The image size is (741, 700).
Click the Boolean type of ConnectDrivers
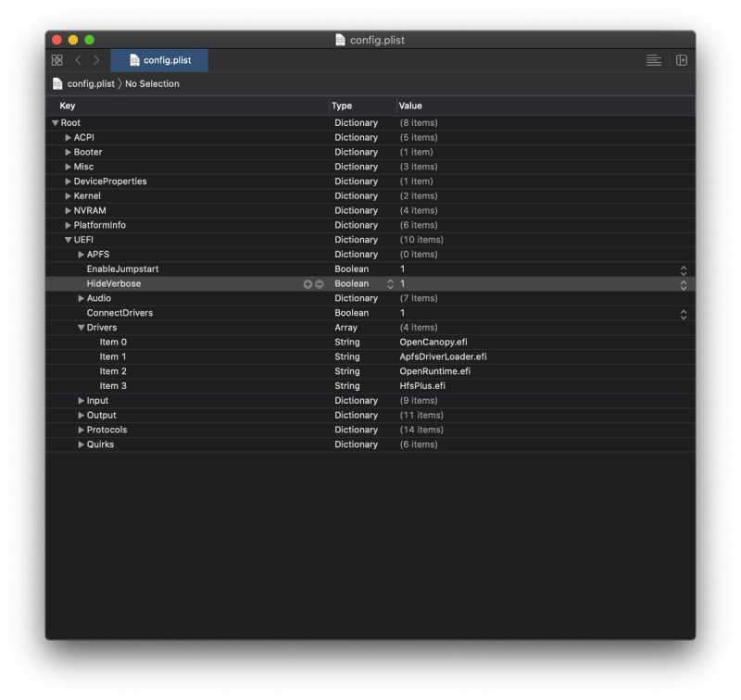[x=352, y=313]
